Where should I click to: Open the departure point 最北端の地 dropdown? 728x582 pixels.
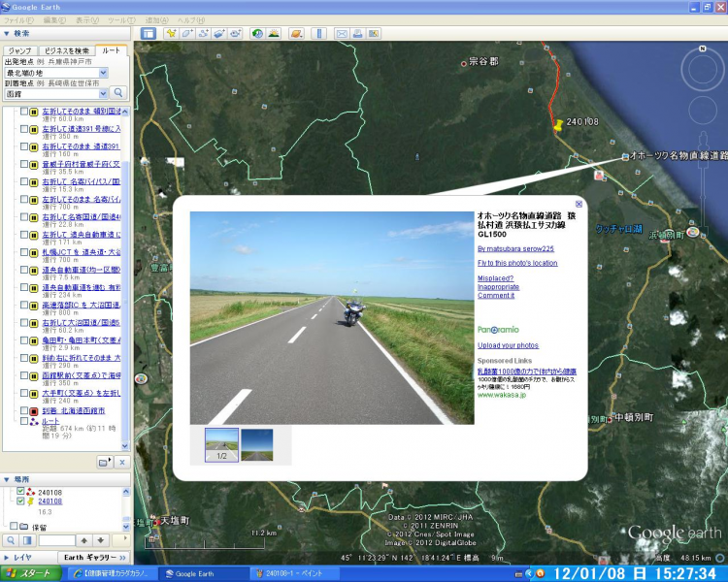point(103,73)
